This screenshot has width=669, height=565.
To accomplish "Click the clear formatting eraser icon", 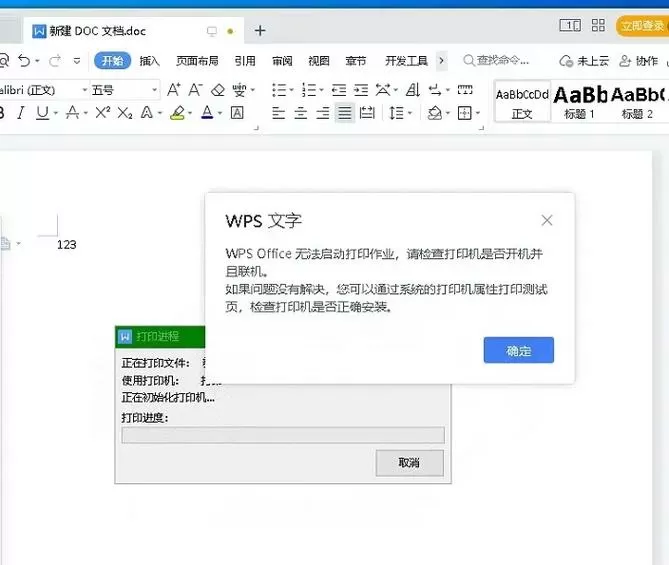I will pos(218,90).
